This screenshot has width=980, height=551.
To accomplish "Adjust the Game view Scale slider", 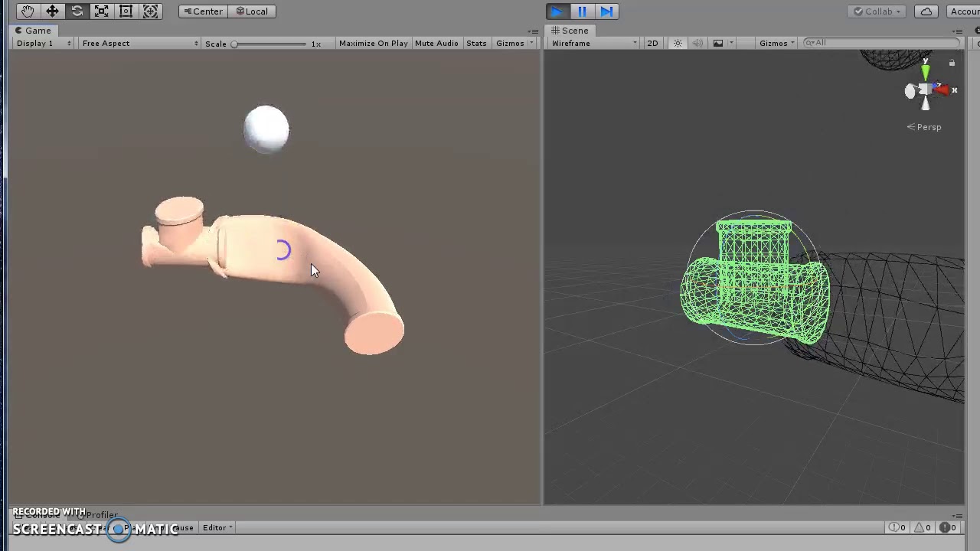I will coord(270,44).
